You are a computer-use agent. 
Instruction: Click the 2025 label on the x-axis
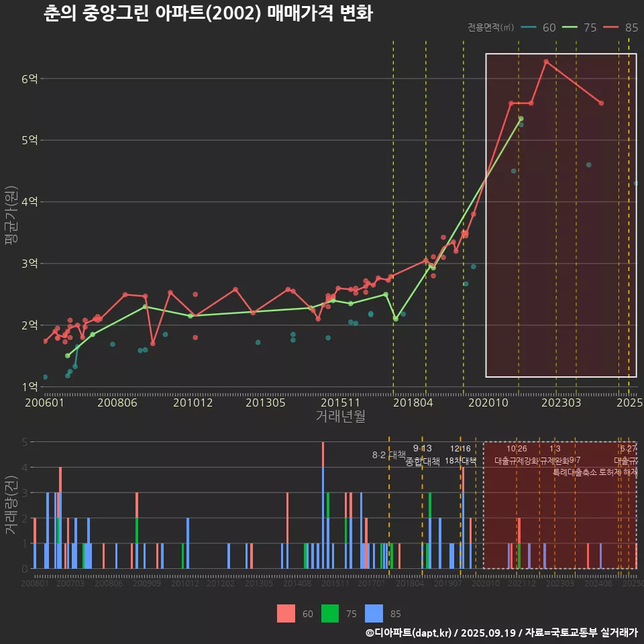click(x=630, y=402)
